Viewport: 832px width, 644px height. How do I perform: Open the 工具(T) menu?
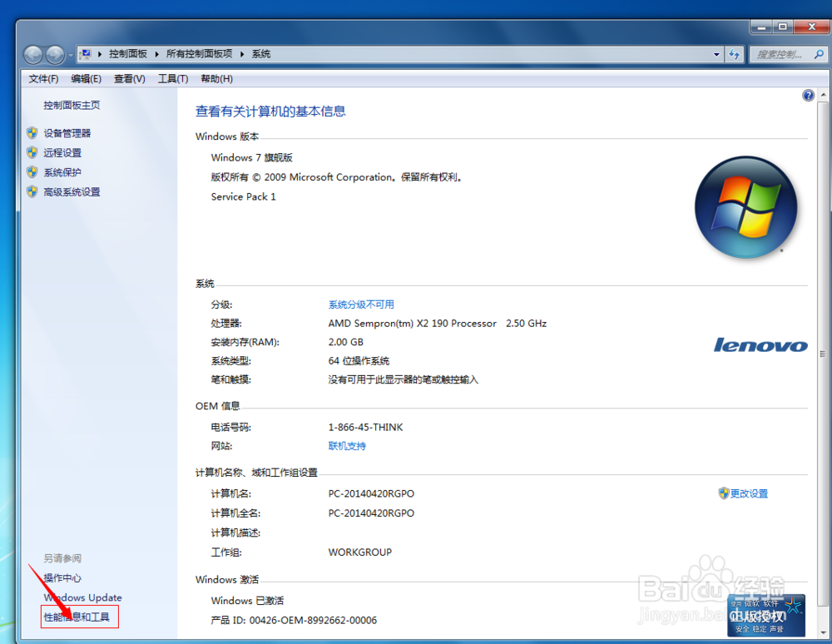[x=171, y=78]
